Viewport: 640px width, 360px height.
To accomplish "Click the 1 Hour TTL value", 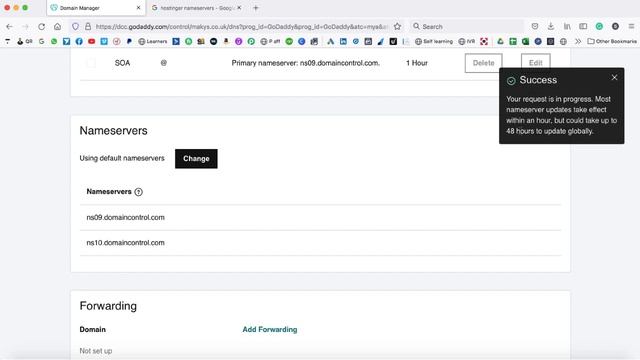I will coord(417,63).
